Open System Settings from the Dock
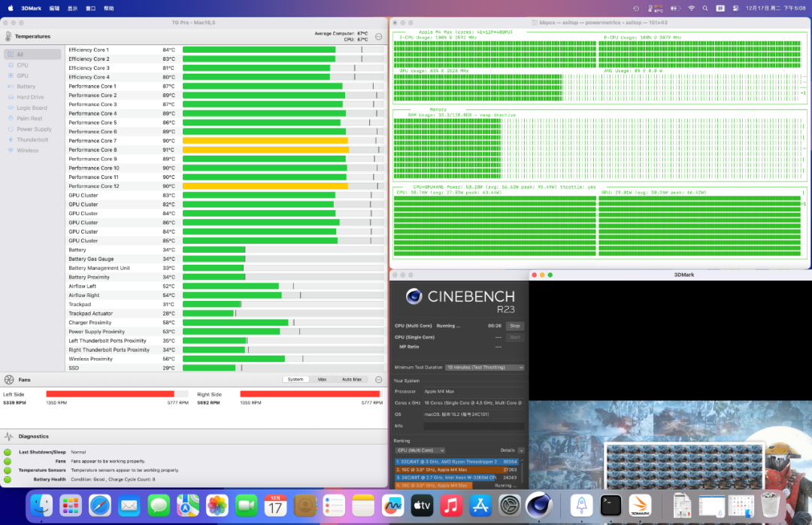The height and width of the screenshot is (525, 812). click(x=510, y=505)
